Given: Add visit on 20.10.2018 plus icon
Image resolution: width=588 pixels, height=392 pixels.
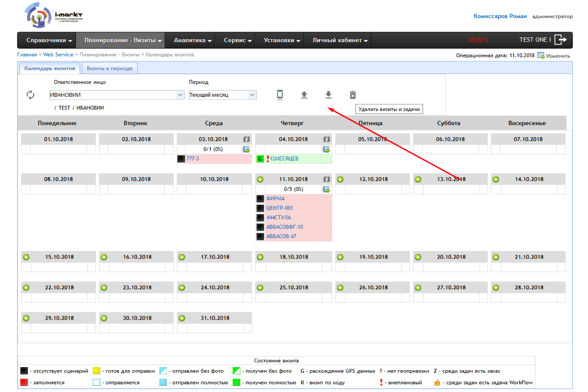Looking at the screenshot, I should (x=418, y=257).
